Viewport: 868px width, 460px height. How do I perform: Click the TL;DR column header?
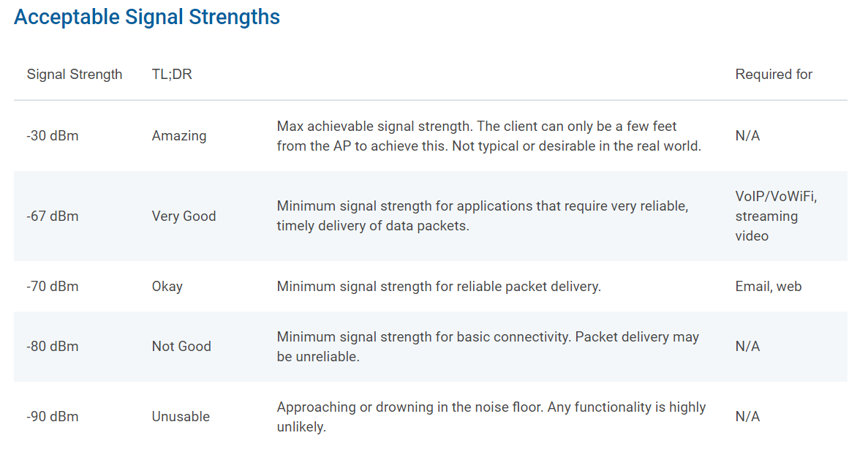[x=172, y=74]
